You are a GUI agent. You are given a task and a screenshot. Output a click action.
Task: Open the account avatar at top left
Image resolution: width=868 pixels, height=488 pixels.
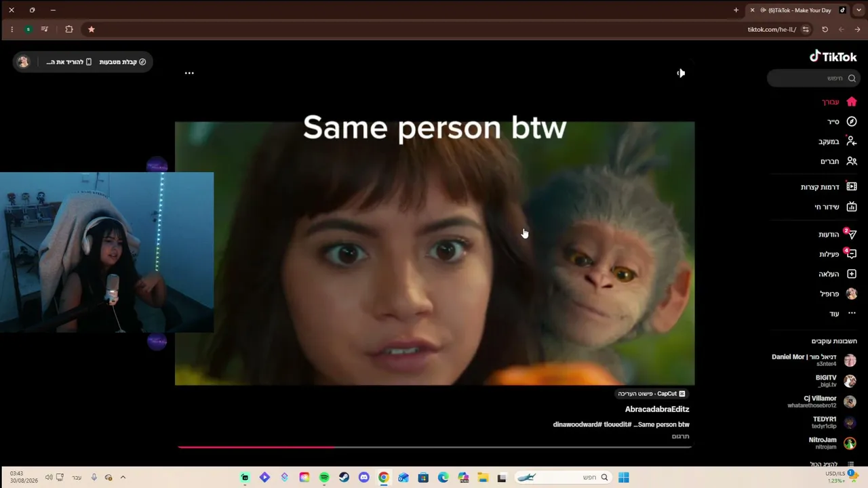point(23,62)
